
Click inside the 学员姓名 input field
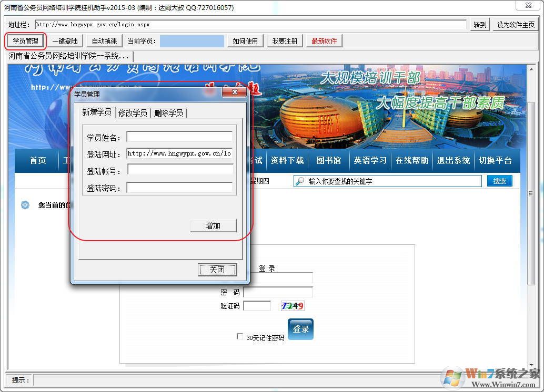(179, 137)
